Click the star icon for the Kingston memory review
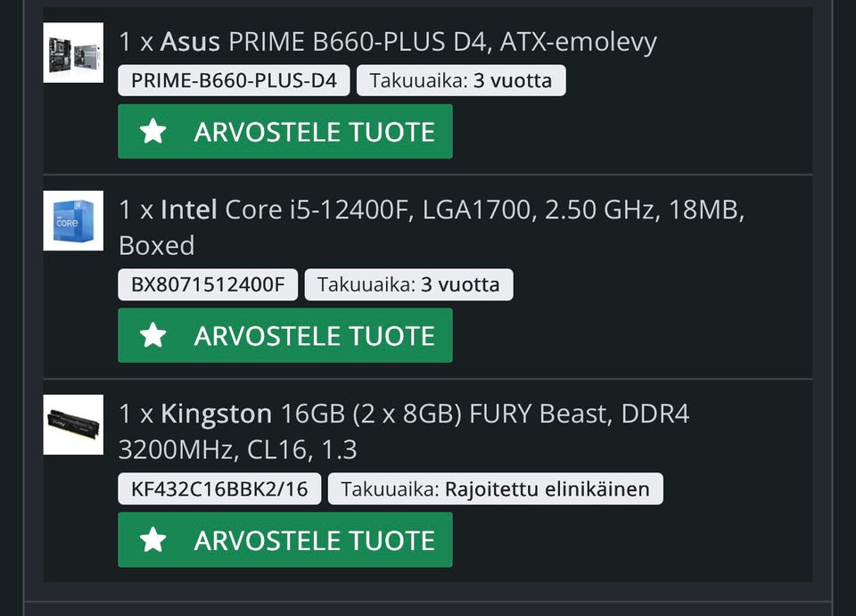The height and width of the screenshot is (616, 856). click(153, 539)
